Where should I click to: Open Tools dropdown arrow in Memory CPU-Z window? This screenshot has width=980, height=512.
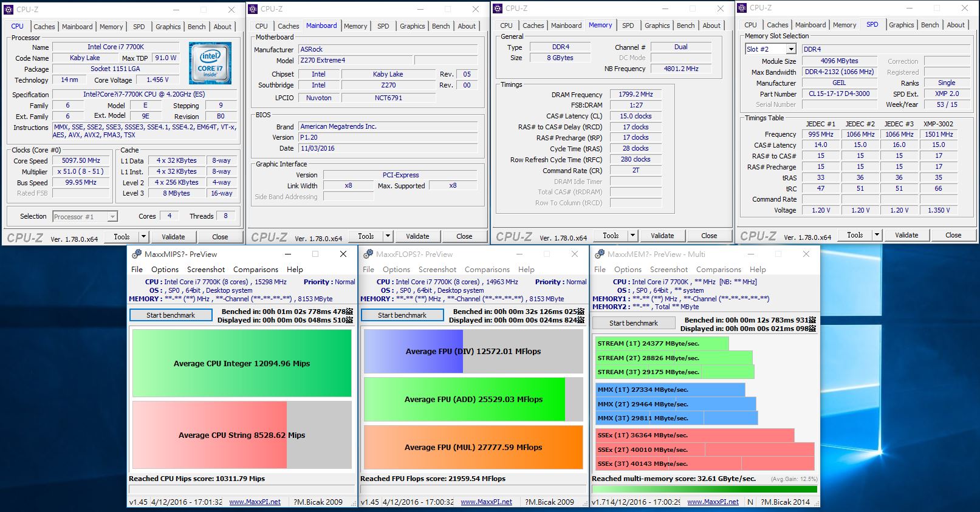(632, 236)
